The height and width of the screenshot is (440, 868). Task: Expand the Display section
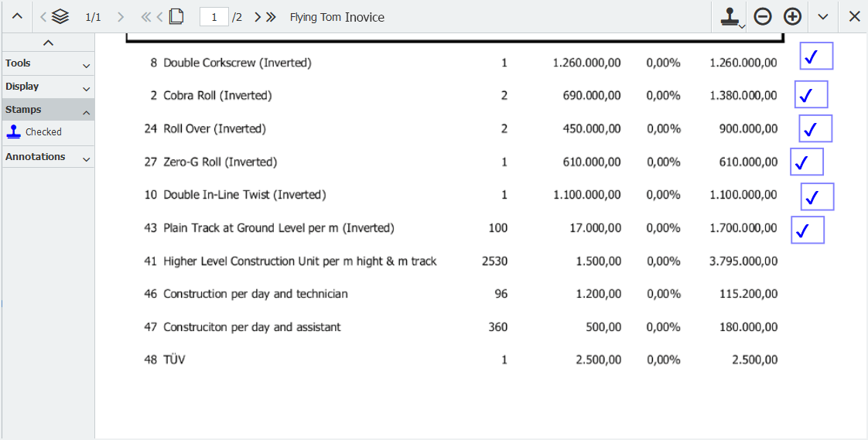click(x=47, y=87)
